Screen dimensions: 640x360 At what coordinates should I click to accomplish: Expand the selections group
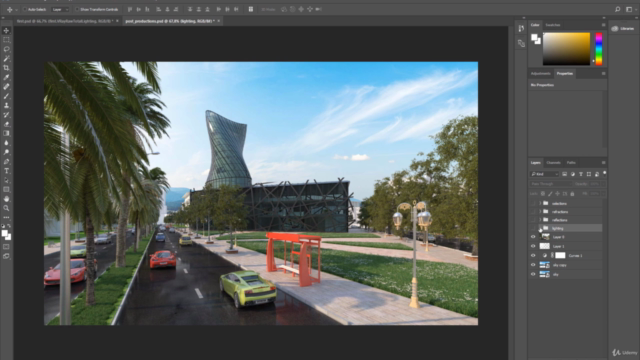tap(540, 203)
